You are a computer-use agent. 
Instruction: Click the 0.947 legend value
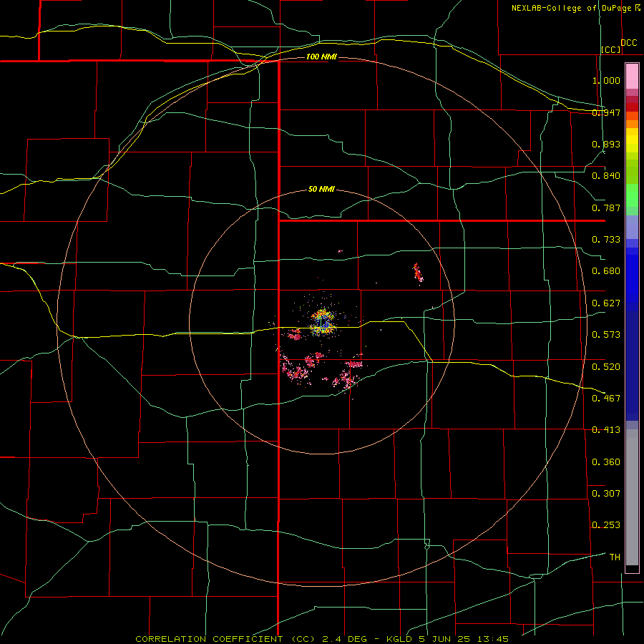[606, 112]
